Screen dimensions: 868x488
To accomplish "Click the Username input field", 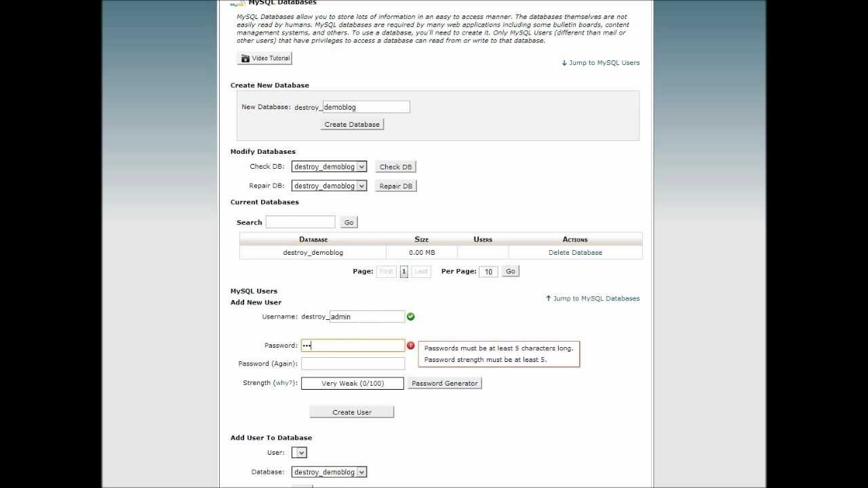I will [367, 317].
